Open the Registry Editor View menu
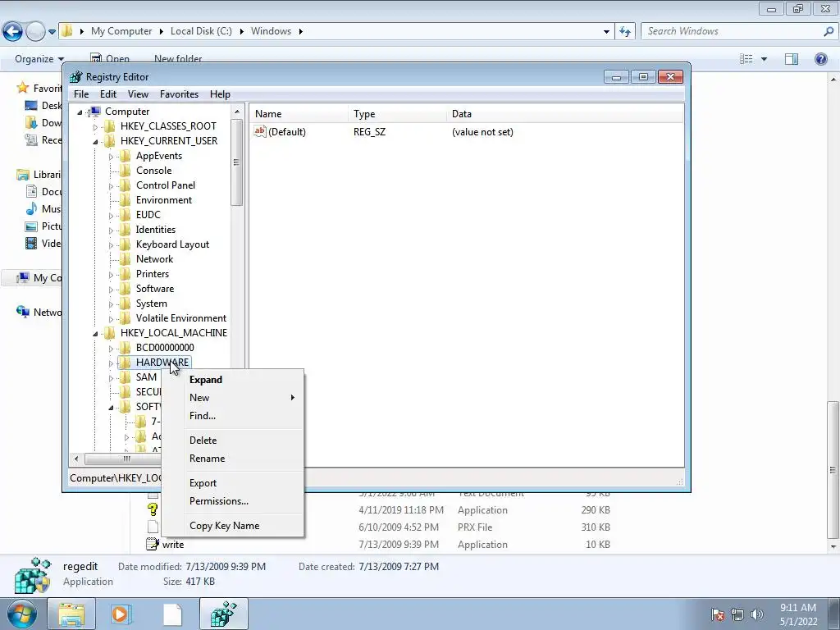840x630 pixels. pyautogui.click(x=138, y=94)
